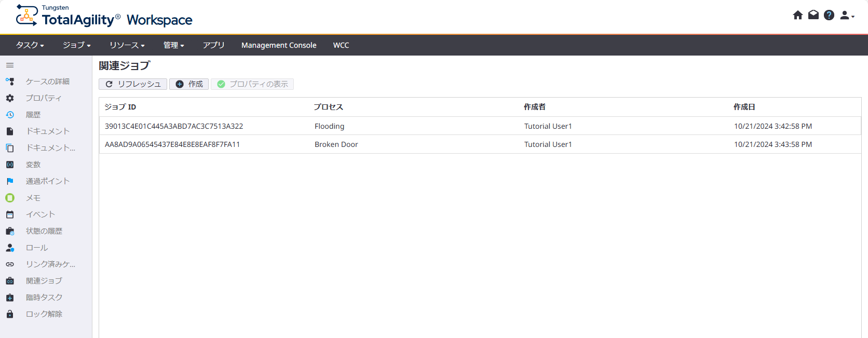This screenshot has width=868, height=338.
Task: Click the Help question mark icon
Action: [x=829, y=15]
